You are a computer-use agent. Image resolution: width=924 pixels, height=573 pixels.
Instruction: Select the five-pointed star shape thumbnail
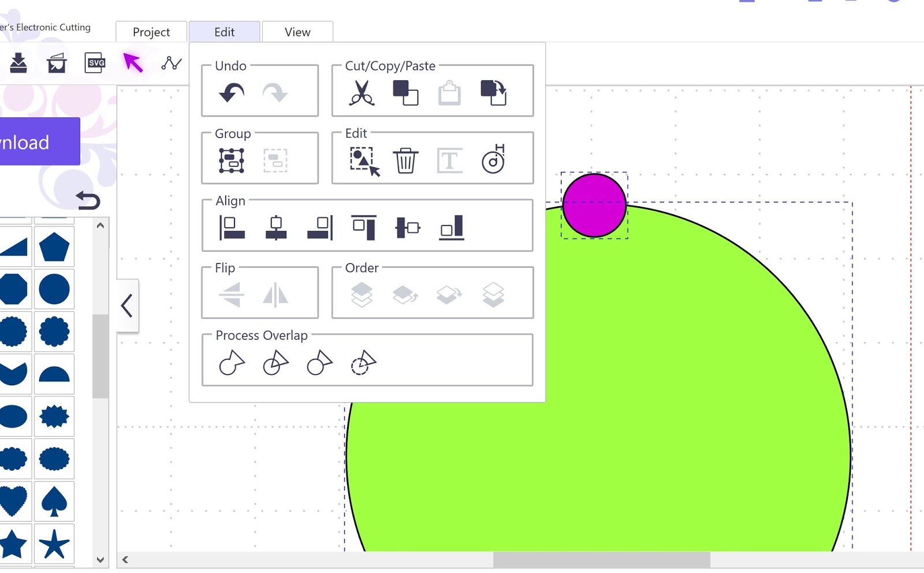54,543
